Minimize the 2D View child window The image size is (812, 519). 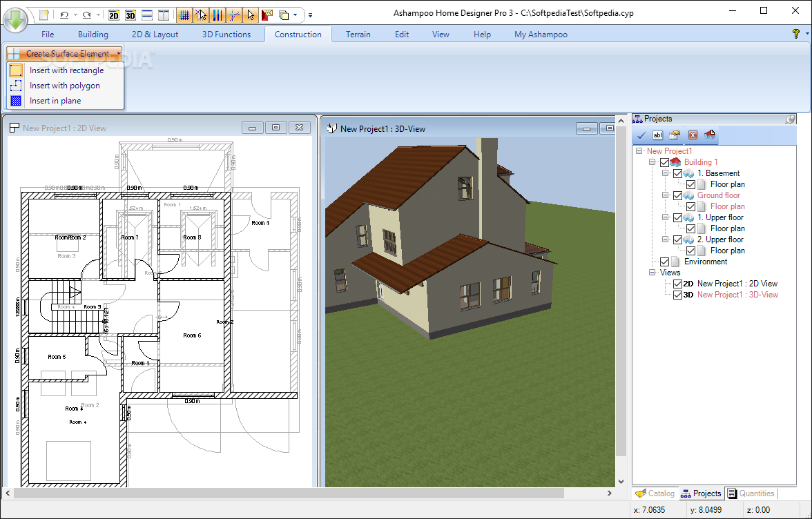(x=252, y=128)
